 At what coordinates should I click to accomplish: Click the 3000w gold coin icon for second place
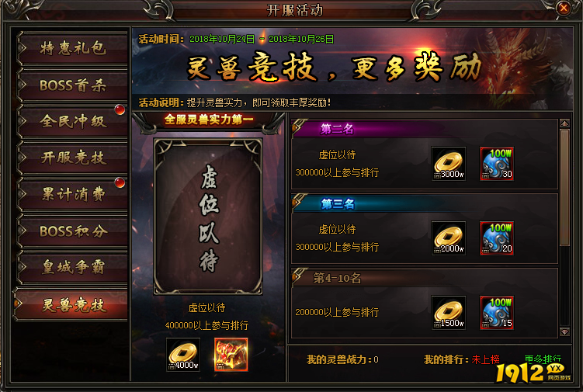tap(449, 164)
